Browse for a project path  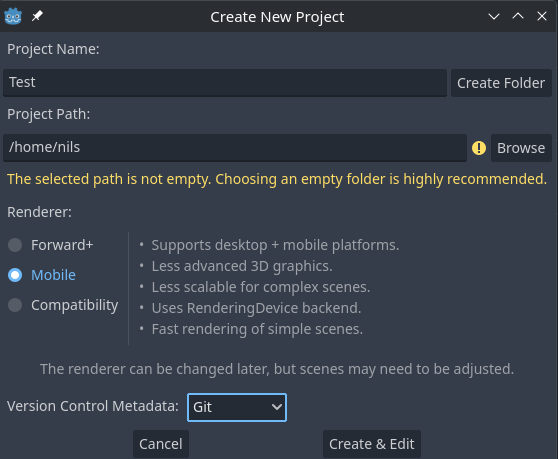(x=521, y=148)
